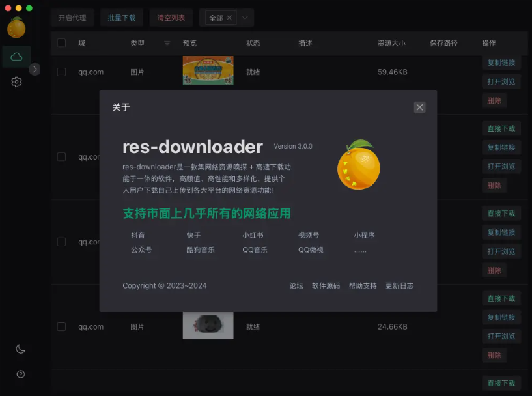Open the 更新日志 link
The width and height of the screenshot is (532, 396).
[x=400, y=285]
